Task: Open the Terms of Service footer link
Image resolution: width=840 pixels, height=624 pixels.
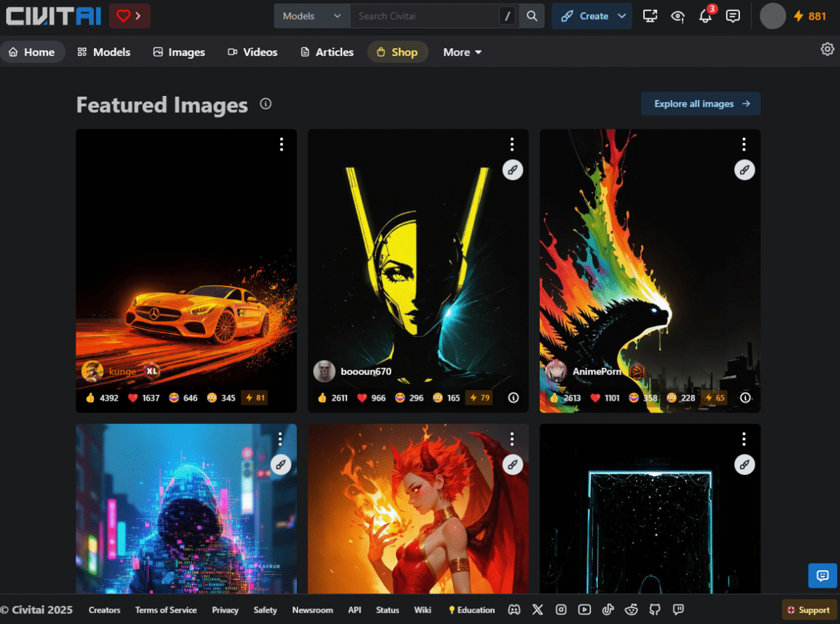Action: (166, 610)
